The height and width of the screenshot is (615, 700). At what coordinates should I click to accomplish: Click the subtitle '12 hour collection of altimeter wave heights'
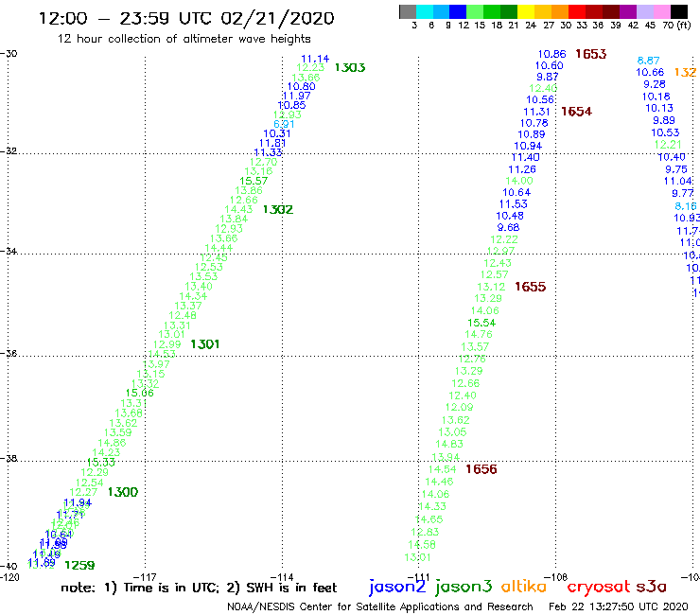(x=184, y=39)
